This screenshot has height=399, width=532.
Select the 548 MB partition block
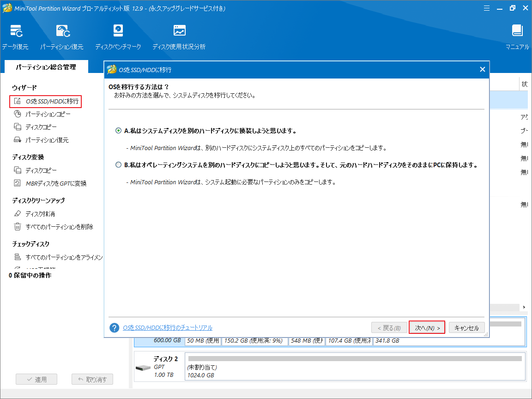[x=306, y=341]
